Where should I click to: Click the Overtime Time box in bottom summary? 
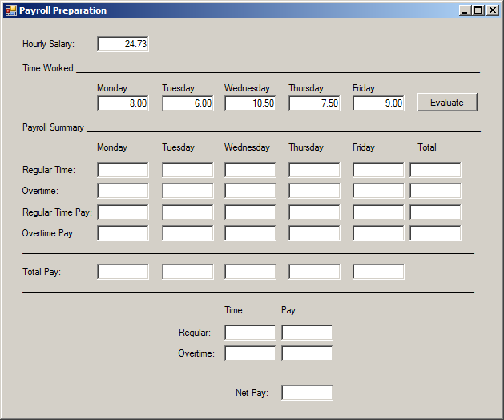(250, 353)
